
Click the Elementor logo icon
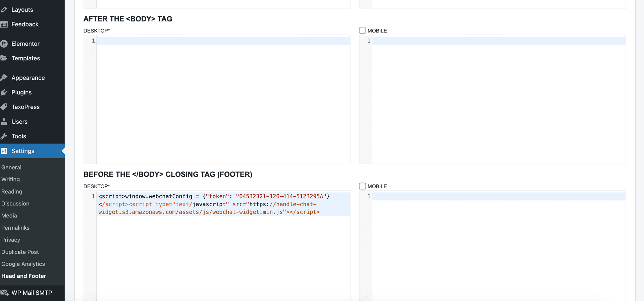[4, 44]
